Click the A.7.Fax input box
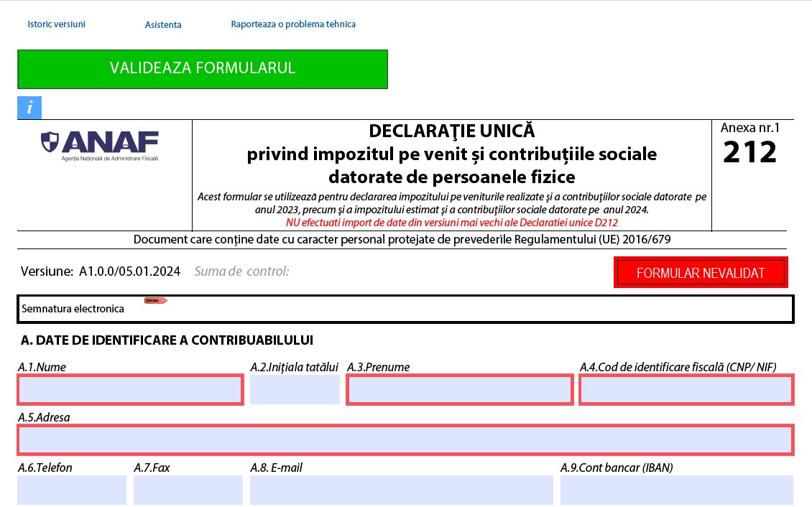The width and height of the screenshot is (812, 507). click(x=188, y=490)
